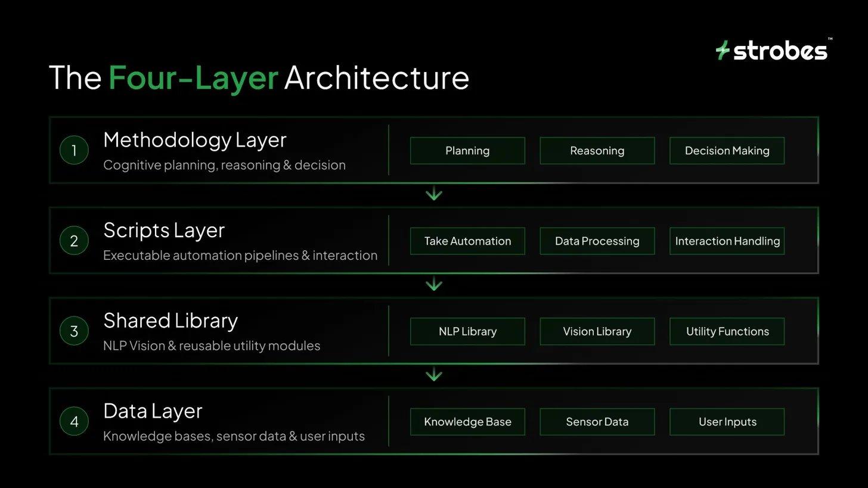This screenshot has height=488, width=868.
Task: Select the Data Processing box
Action: pos(597,241)
